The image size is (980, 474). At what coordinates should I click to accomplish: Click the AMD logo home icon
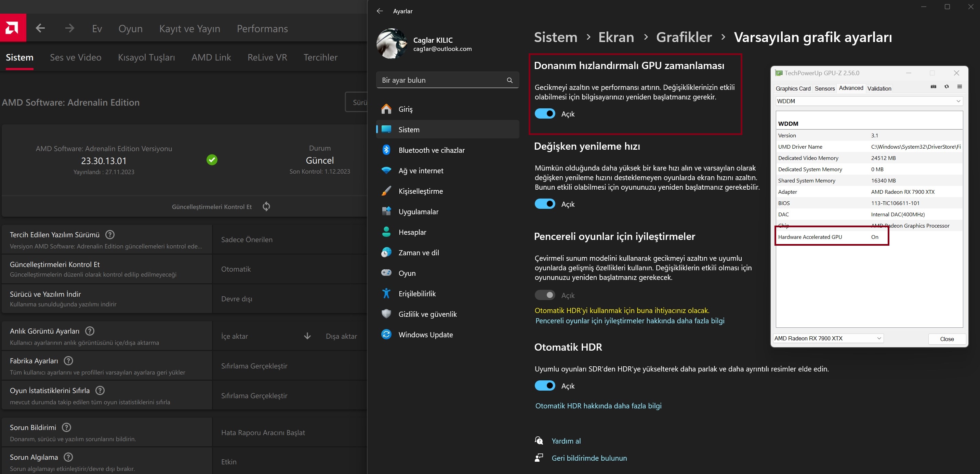click(13, 28)
